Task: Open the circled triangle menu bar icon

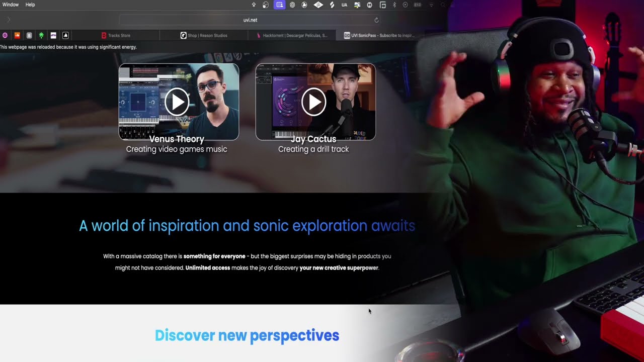Action: 304,5
